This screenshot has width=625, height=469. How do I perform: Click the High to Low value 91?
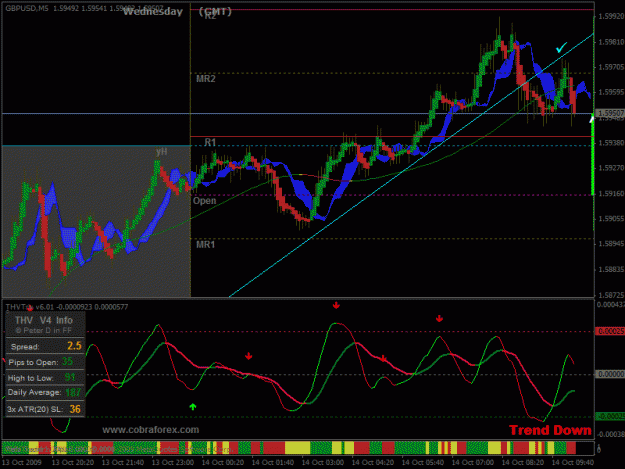pyautogui.click(x=70, y=377)
